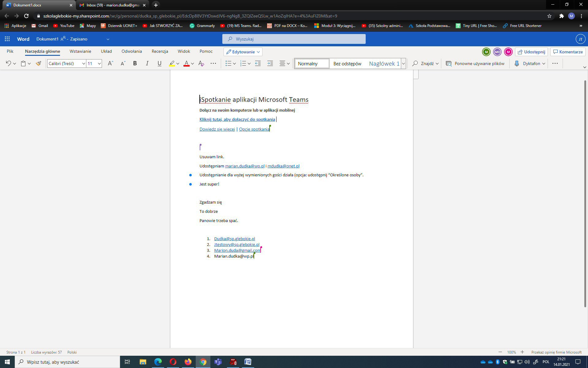Click the Dyktafon microphone icon
Screen dimensions: 588x368
pos(517,63)
